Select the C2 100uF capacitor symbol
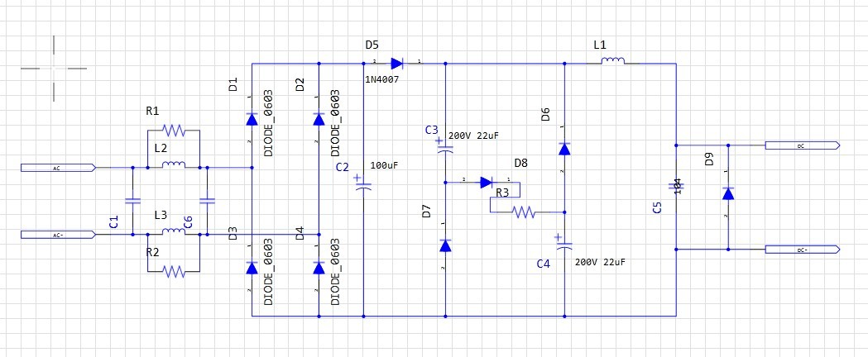868x357 pixels. click(x=363, y=184)
